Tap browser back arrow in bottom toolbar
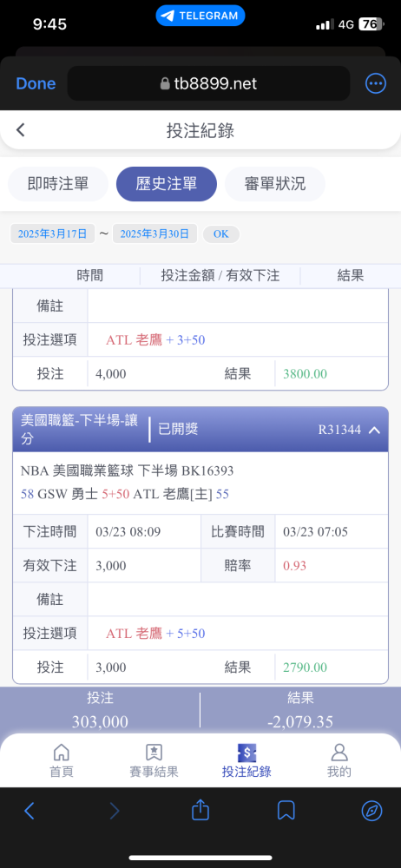Screen dimensions: 401x868 (30, 811)
